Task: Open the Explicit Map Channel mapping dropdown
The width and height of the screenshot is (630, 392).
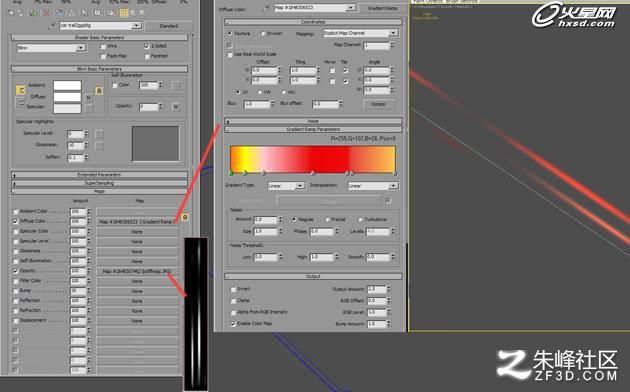Action: 361,33
